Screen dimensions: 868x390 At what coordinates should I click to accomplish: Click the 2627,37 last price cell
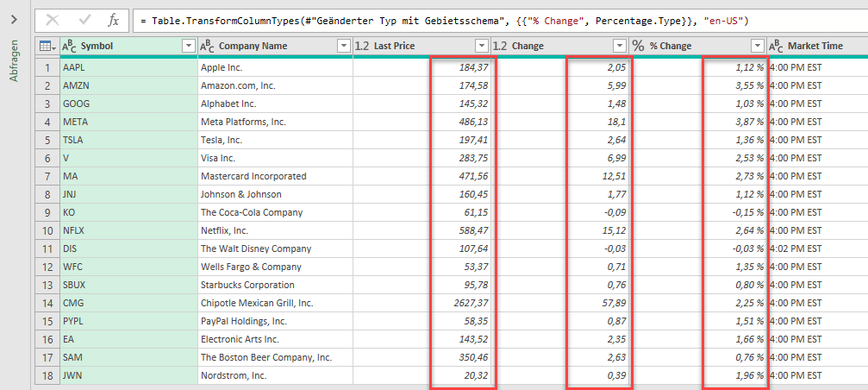[422, 303]
